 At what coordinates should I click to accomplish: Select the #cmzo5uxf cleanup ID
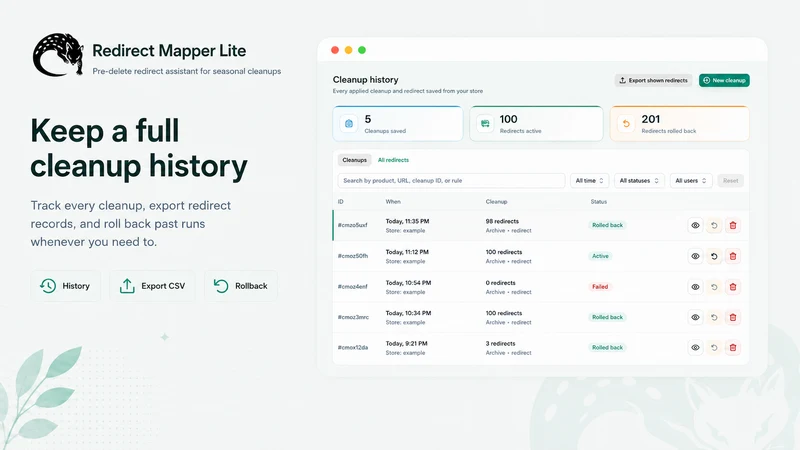(353, 225)
